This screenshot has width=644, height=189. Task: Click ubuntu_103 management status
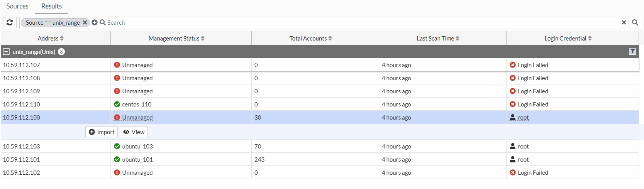coord(137,146)
